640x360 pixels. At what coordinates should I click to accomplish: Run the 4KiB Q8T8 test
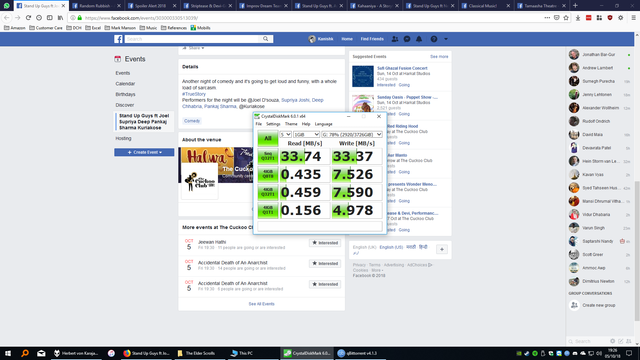pos(268,174)
